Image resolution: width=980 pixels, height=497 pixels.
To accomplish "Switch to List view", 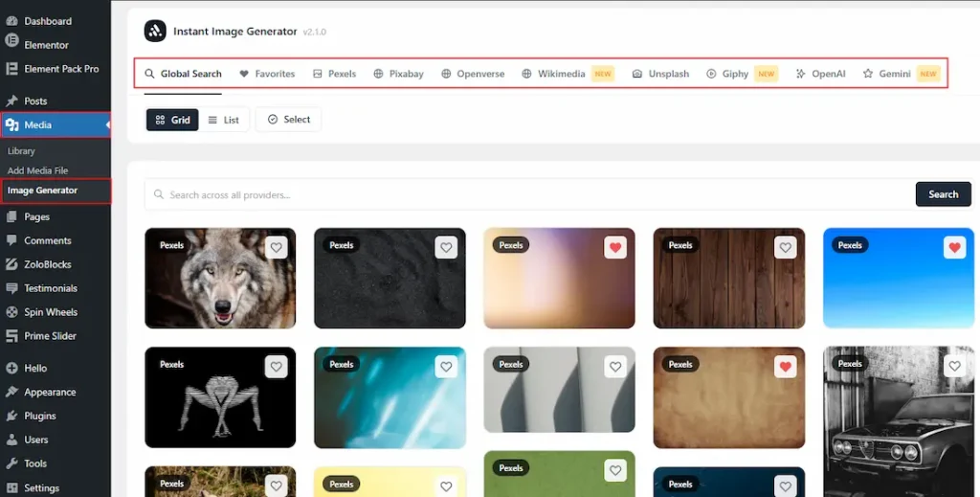I will 224,120.
